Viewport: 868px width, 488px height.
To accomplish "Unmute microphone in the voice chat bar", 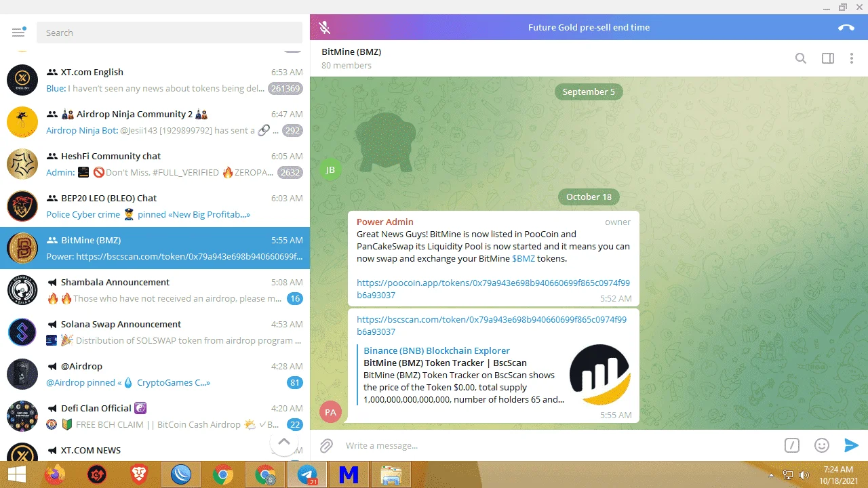I will click(x=325, y=28).
